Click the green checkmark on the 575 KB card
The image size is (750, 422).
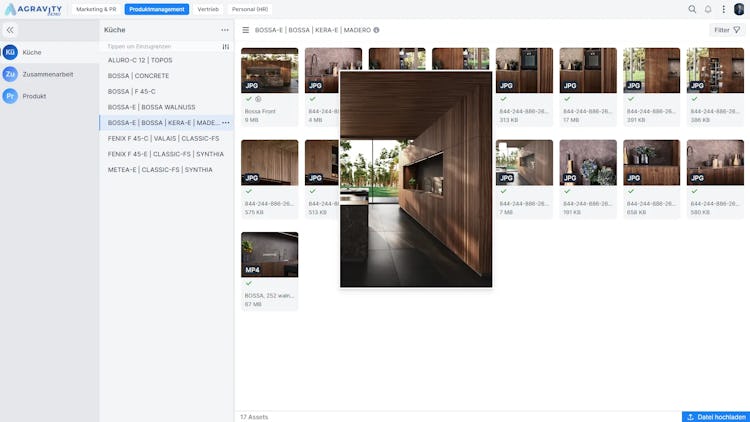[x=249, y=191]
